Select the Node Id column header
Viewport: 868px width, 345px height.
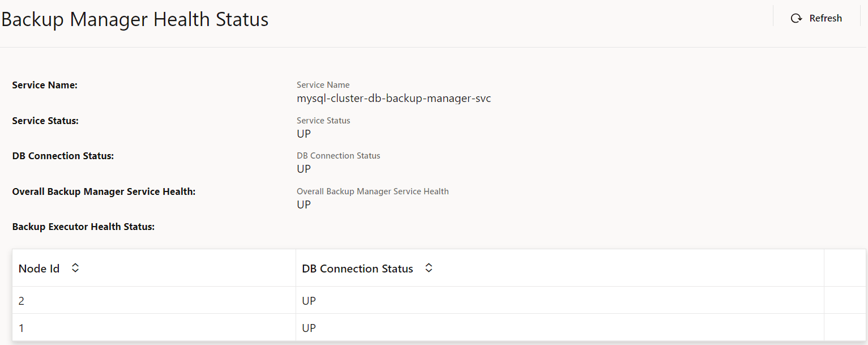[x=39, y=268]
